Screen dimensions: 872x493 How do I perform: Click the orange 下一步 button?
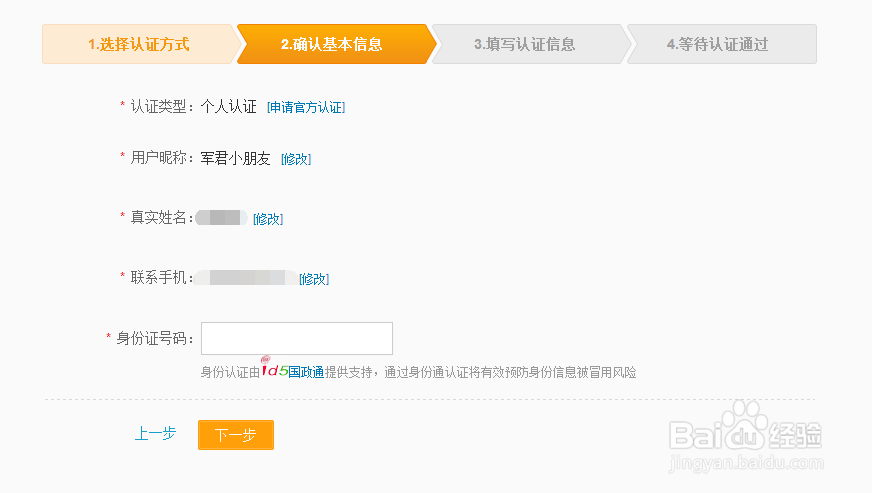(x=236, y=435)
